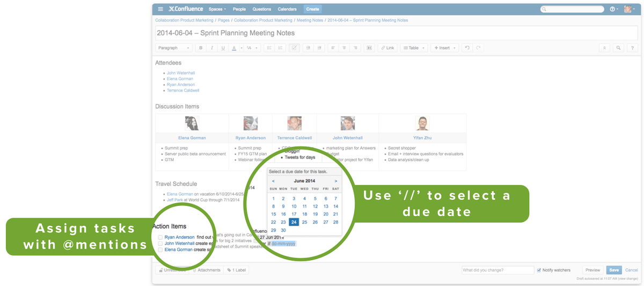Open the user avatar menu
Viewport: 644px width, 286px height.
click(x=630, y=9)
